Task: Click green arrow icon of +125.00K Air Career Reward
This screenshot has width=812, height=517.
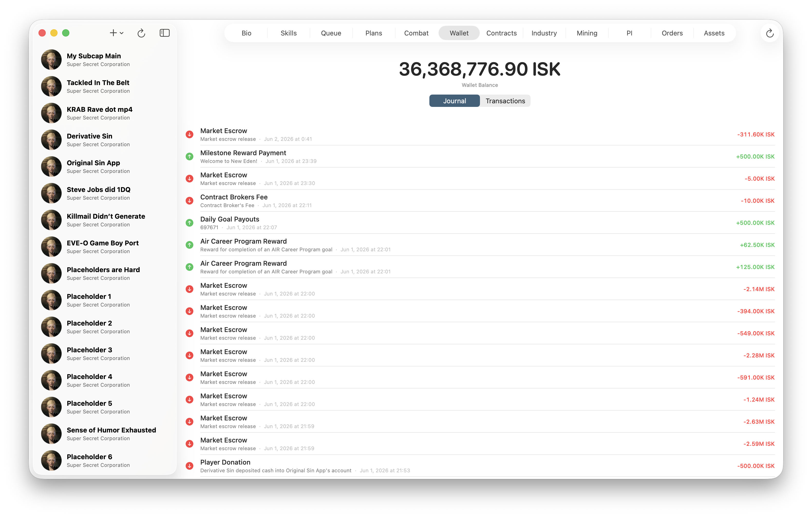Action: click(190, 267)
